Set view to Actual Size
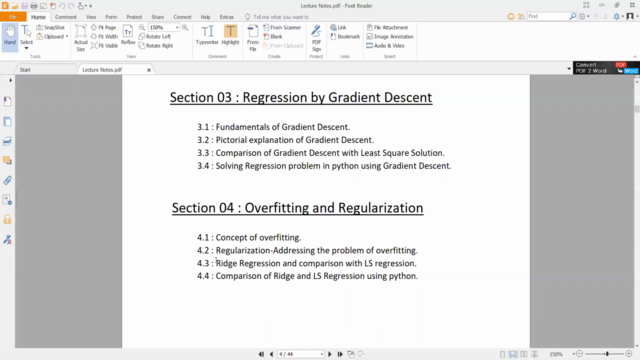The height and width of the screenshot is (360, 640). tap(80, 38)
